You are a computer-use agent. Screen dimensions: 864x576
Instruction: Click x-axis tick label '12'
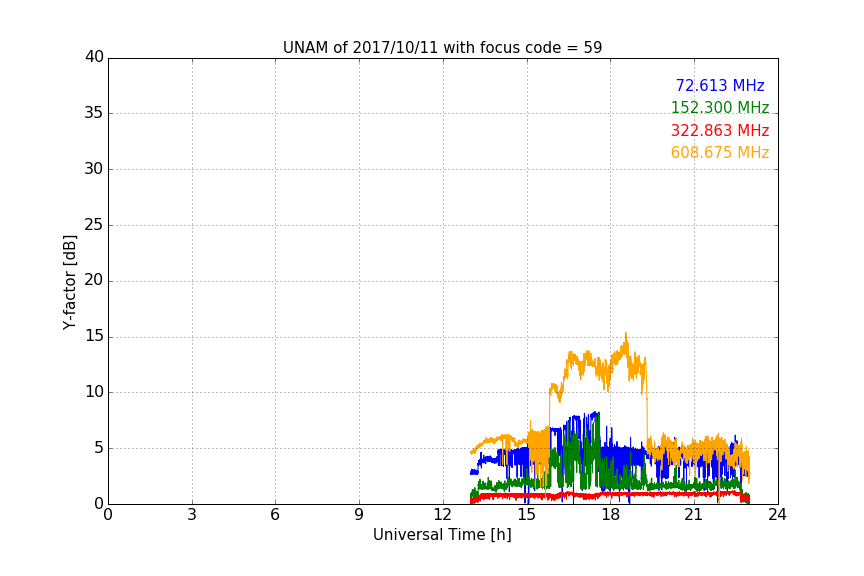pos(442,515)
